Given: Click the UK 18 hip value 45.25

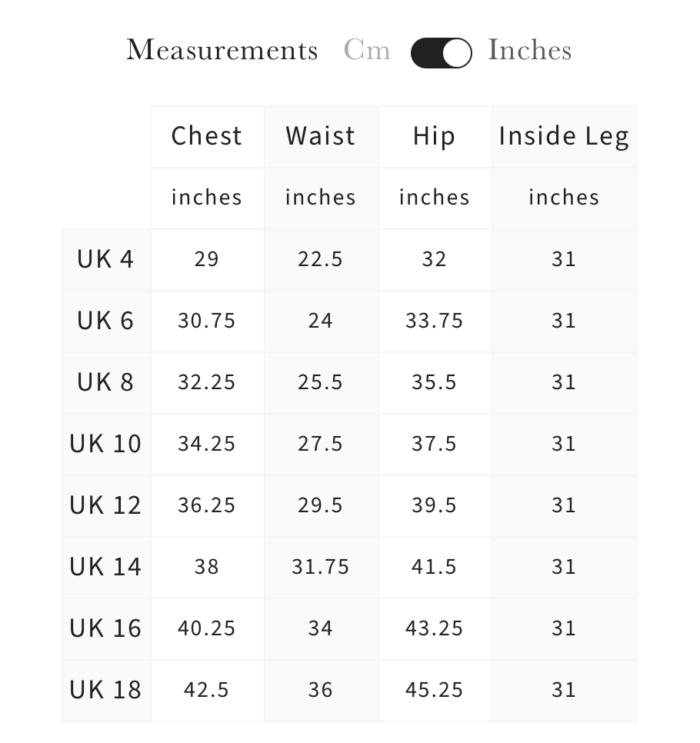Looking at the screenshot, I should coord(435,690).
